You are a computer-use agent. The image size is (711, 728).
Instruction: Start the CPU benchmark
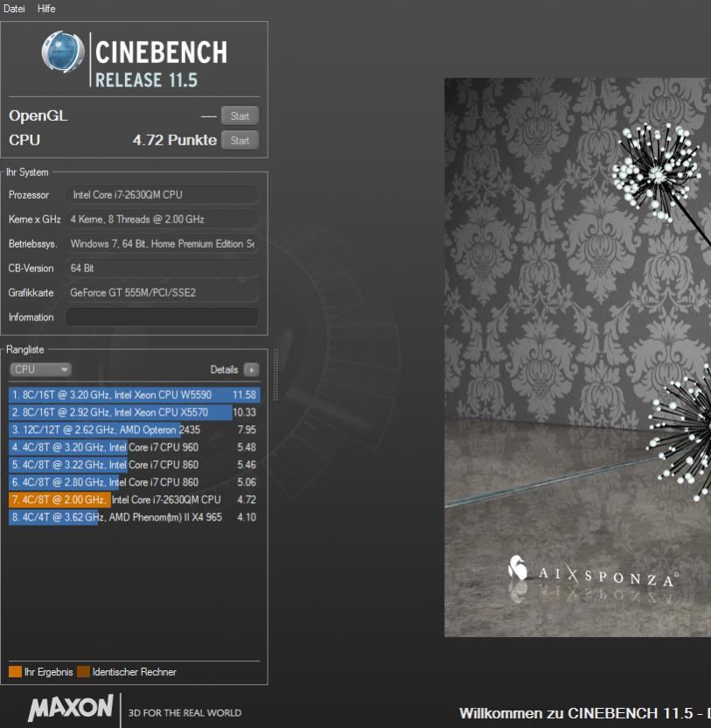coord(240,140)
